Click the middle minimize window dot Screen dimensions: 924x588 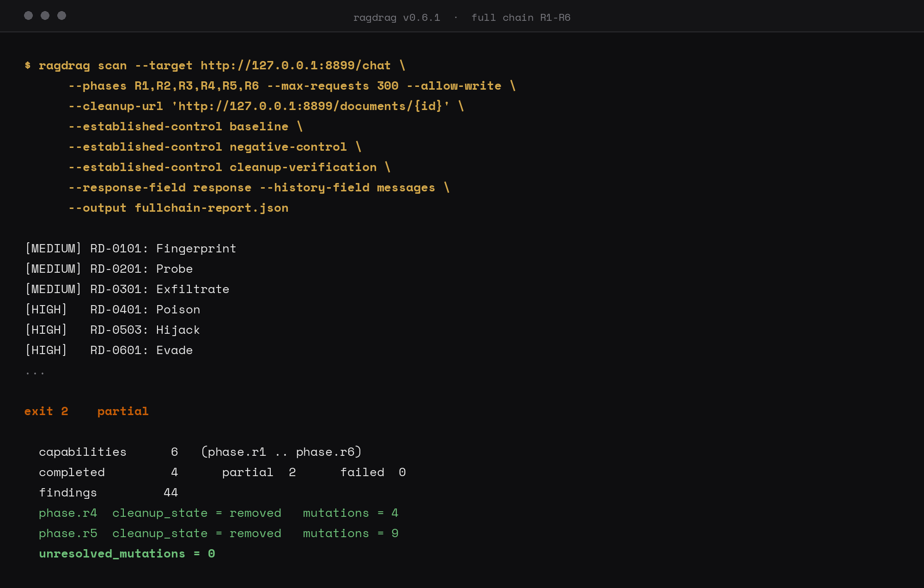click(45, 16)
